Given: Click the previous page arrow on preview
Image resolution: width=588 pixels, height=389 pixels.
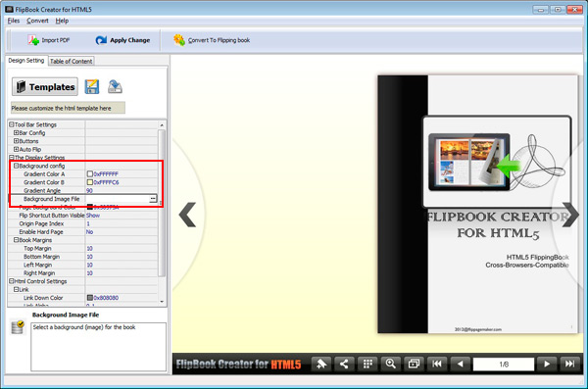Looking at the screenshot, I should tap(187, 215).
